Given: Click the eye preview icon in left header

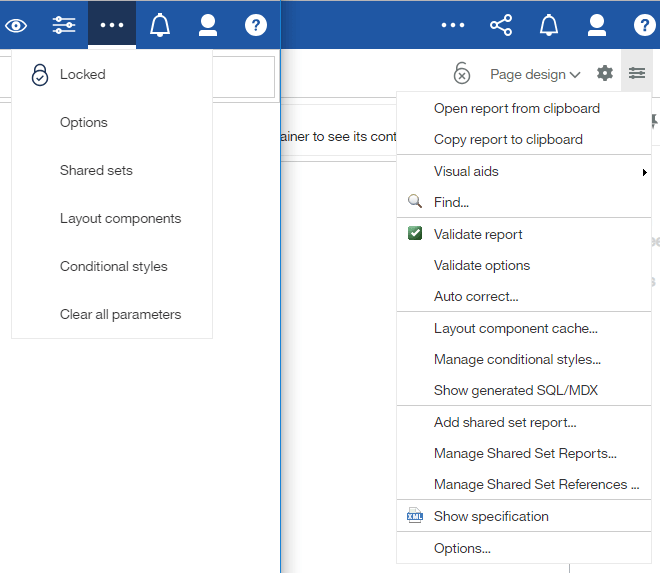Looking at the screenshot, I should (x=16, y=25).
